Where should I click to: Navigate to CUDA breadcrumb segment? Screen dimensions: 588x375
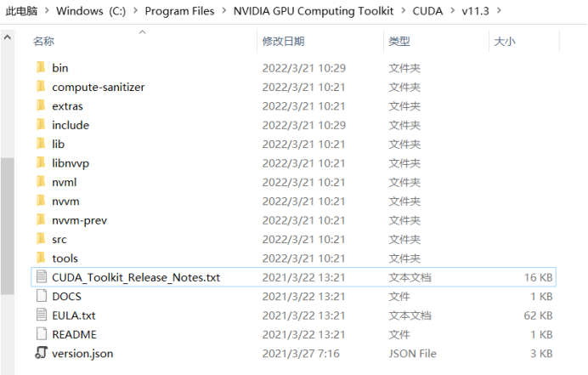click(x=427, y=11)
